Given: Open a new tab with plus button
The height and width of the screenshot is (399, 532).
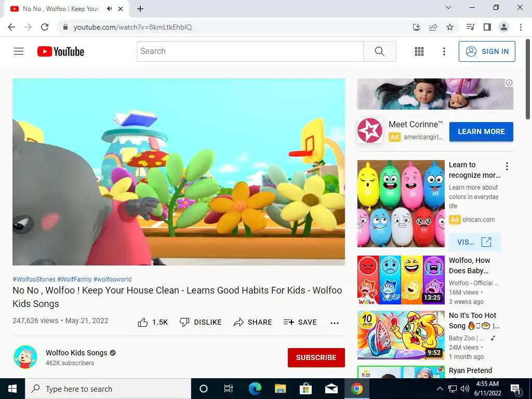Looking at the screenshot, I should point(140,9).
